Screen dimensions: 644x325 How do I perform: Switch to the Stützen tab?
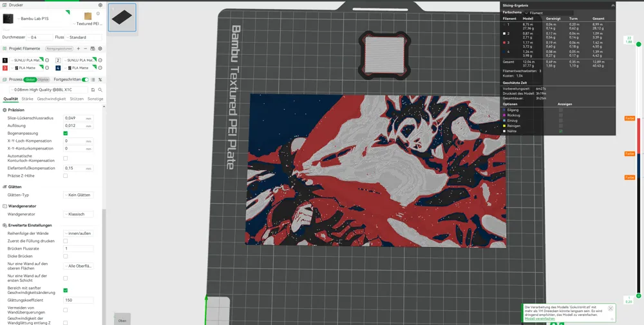77,99
